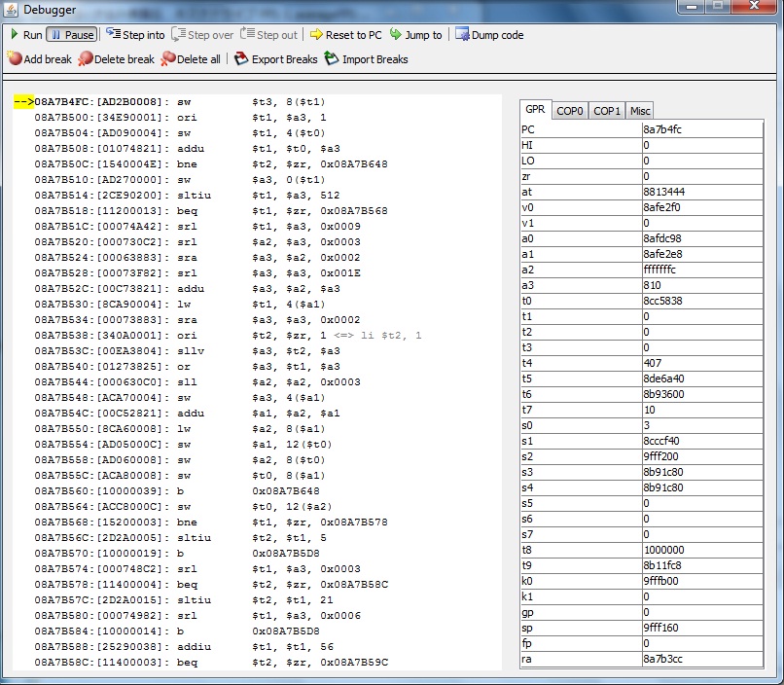Image resolution: width=784 pixels, height=685 pixels.
Task: Switch to the COP0 tab
Action: point(570,111)
